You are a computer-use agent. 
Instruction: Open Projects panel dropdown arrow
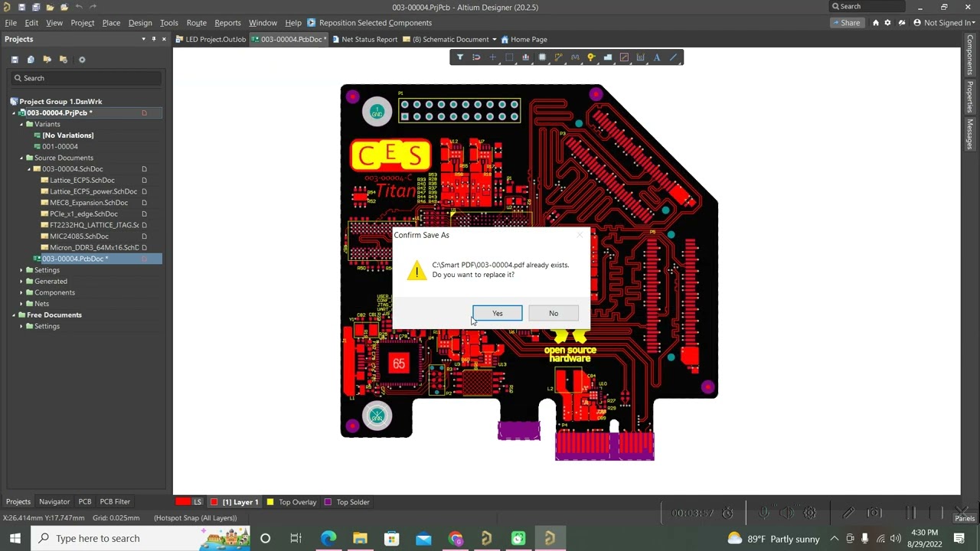click(x=143, y=39)
